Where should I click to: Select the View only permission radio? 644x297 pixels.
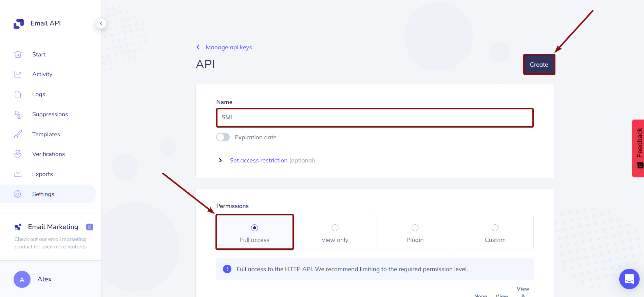(x=335, y=228)
